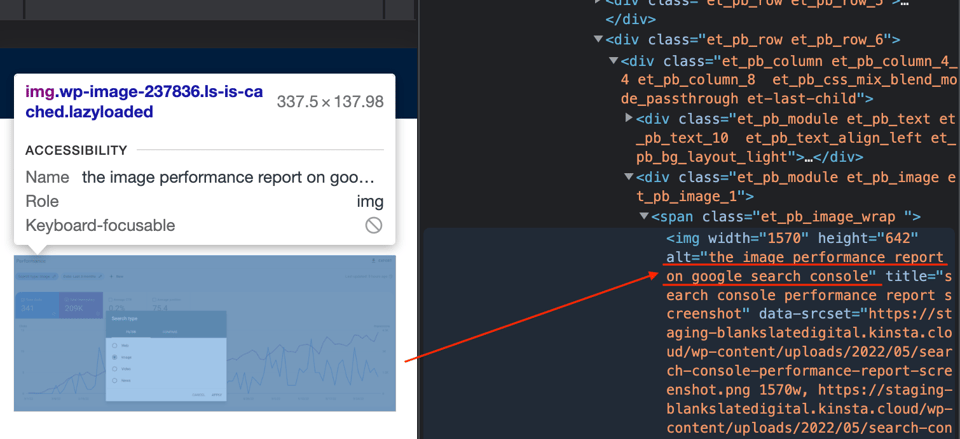This screenshot has height=439, width=960.
Task: Collapse the et_pb_column_4_4 div node
Action: tap(613, 60)
